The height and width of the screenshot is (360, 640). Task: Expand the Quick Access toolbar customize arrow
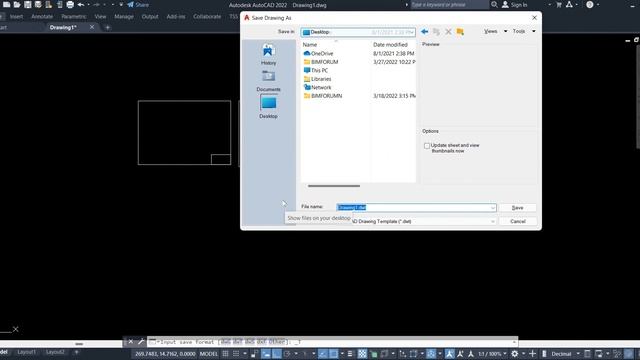pos(121,4)
